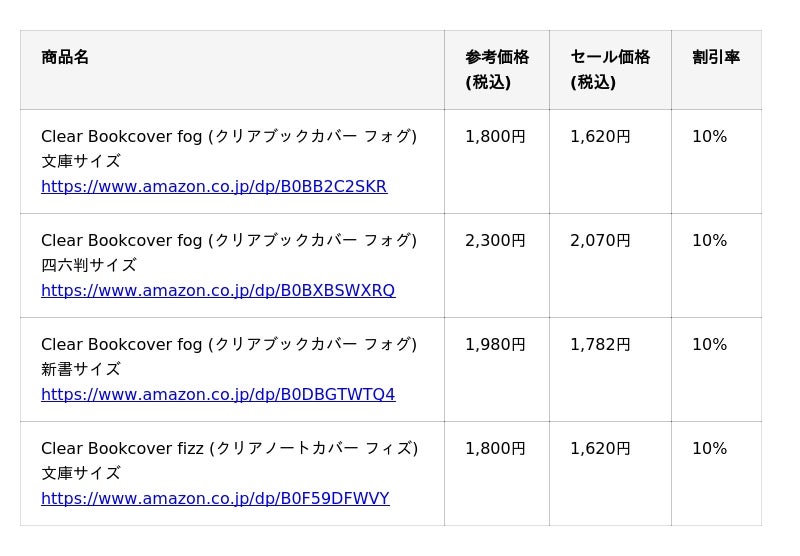Image resolution: width=800 pixels, height=556 pixels.
Task: Click the 1,800円 price in first fog row
Action: [495, 137]
